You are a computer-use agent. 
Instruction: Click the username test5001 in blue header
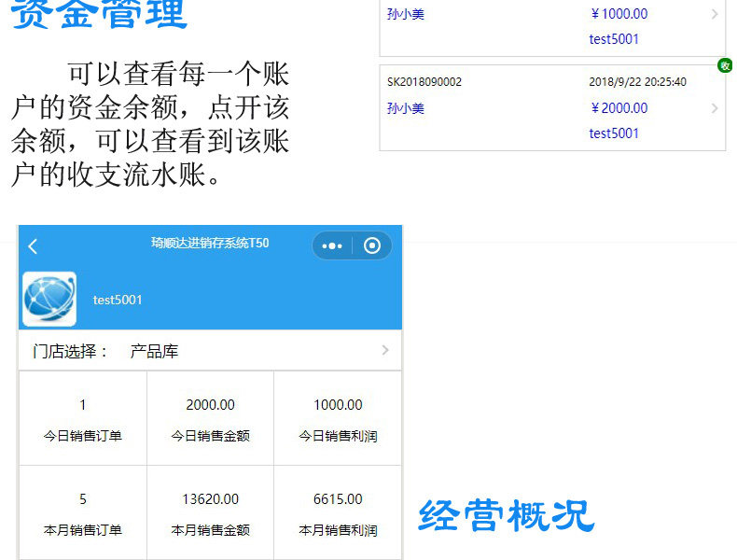pos(118,300)
